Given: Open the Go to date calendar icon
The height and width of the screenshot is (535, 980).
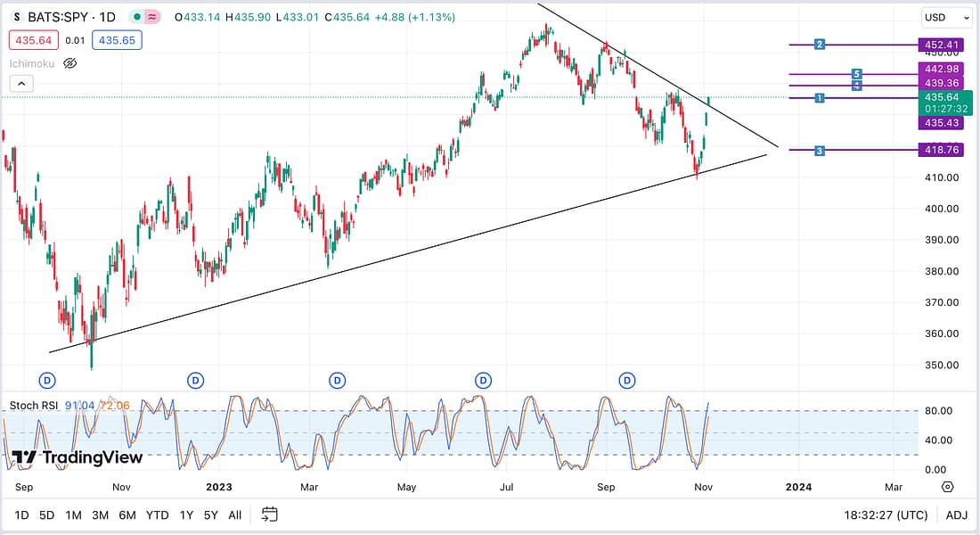Looking at the screenshot, I should (x=270, y=514).
